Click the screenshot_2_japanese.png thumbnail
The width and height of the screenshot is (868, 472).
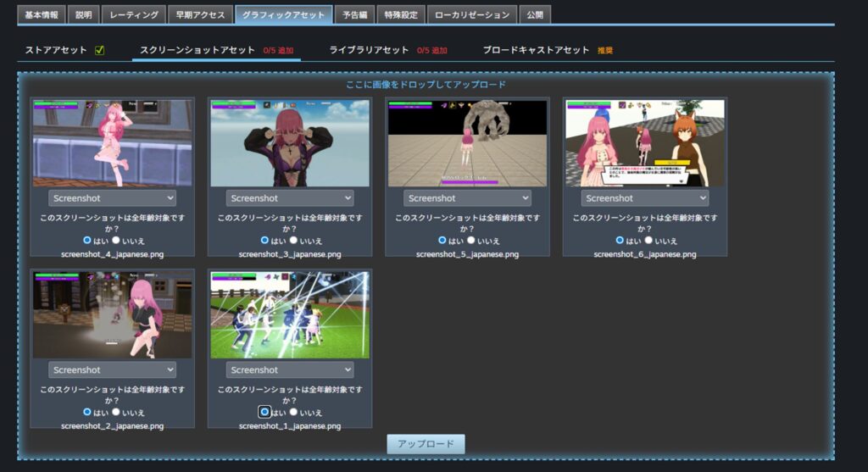[112, 315]
